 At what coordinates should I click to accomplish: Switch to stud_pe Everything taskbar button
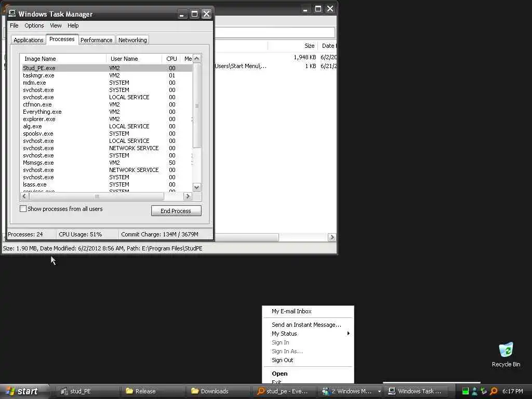click(x=284, y=391)
